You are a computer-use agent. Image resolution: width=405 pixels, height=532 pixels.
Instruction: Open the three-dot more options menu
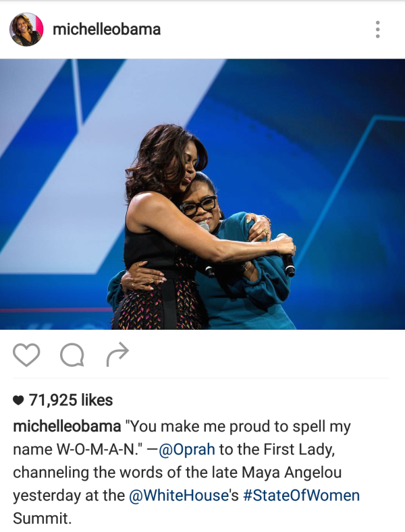coord(377,30)
